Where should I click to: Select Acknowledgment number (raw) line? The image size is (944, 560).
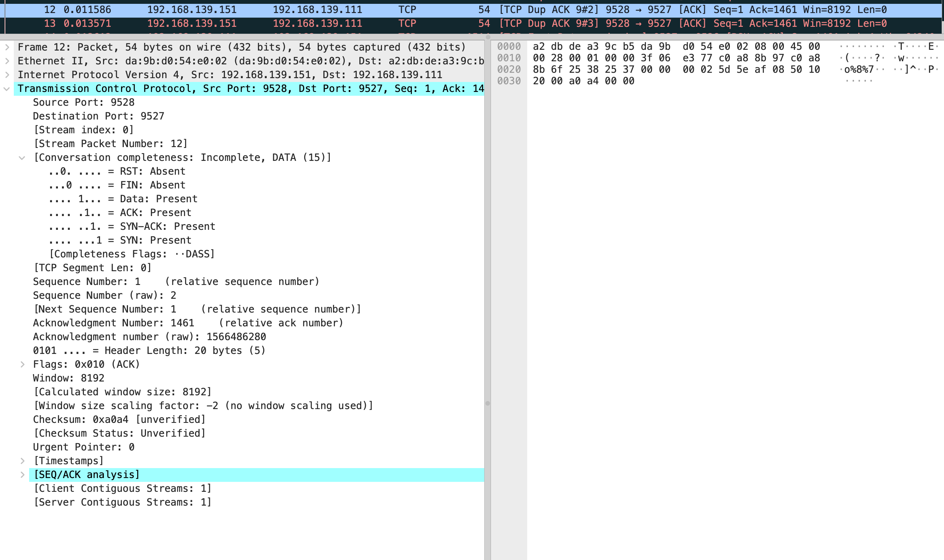[x=149, y=337]
